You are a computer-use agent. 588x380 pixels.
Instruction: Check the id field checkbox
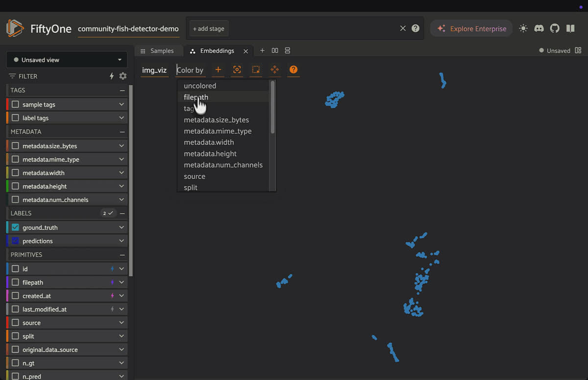click(15, 269)
